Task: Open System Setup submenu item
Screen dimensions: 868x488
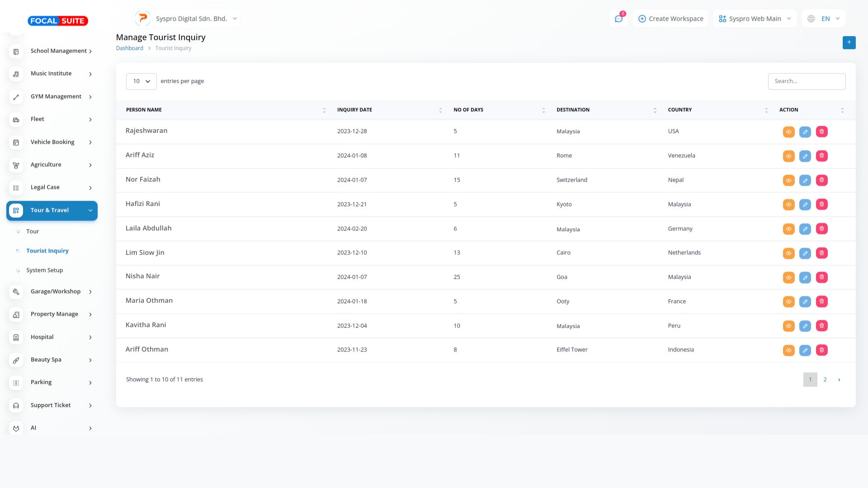Action: pyautogui.click(x=44, y=270)
